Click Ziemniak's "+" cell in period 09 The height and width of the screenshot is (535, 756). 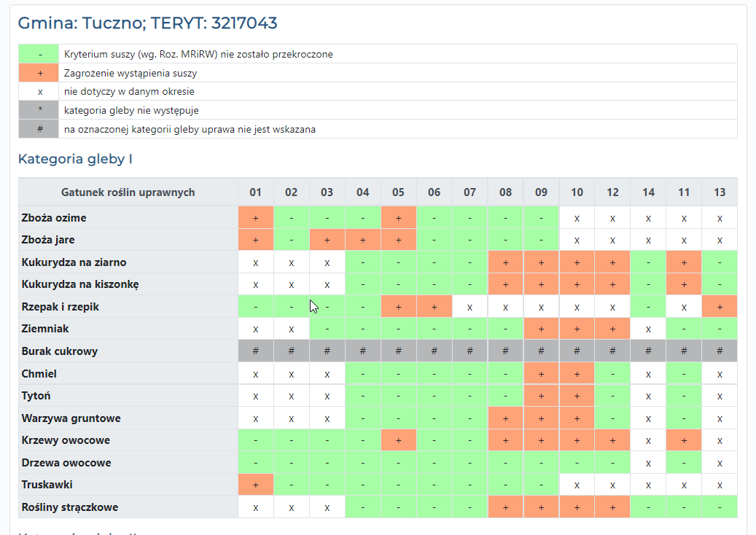click(541, 329)
